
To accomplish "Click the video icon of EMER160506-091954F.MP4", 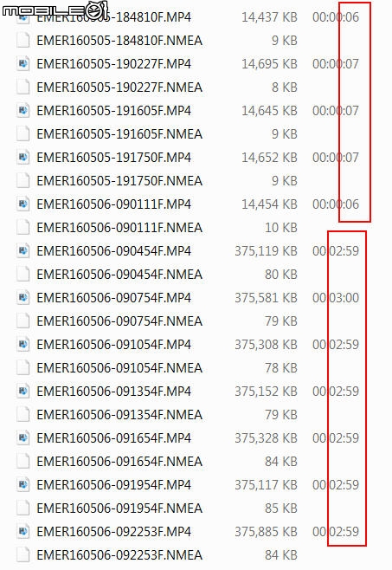I will click(x=23, y=485).
